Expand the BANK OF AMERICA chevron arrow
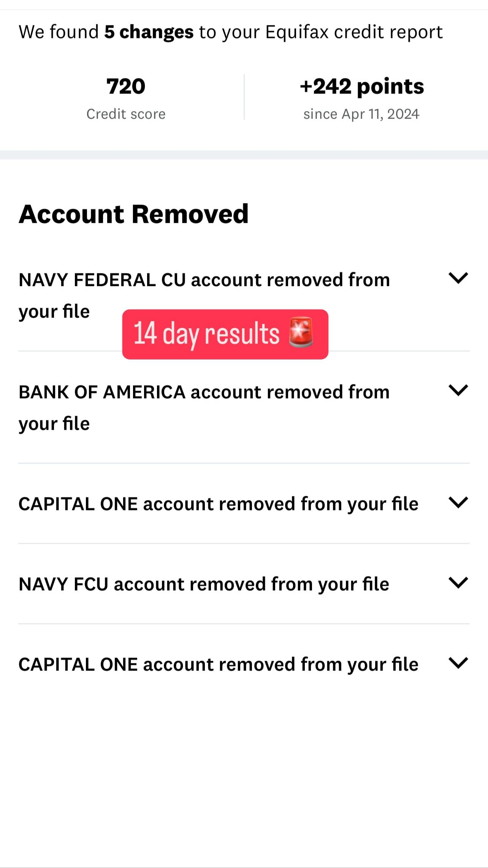 pos(458,390)
